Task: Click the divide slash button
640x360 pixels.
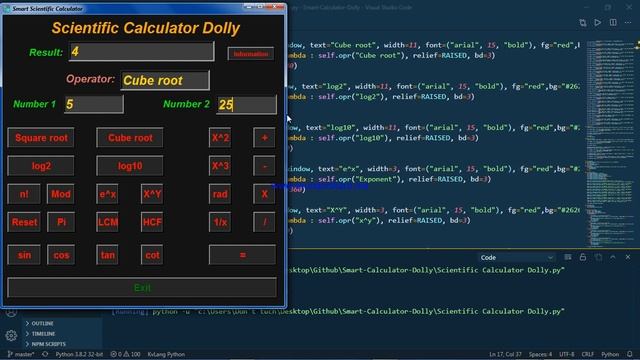Action: pos(264,222)
